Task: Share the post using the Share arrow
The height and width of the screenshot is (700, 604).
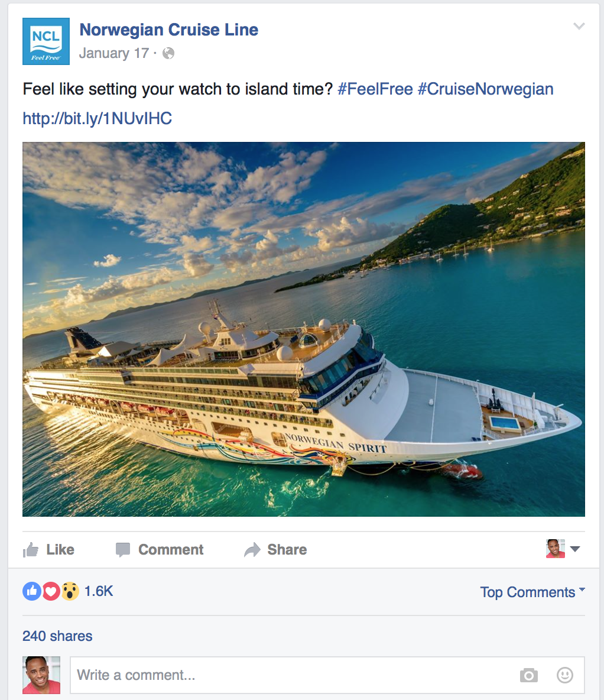Action: pyautogui.click(x=275, y=550)
